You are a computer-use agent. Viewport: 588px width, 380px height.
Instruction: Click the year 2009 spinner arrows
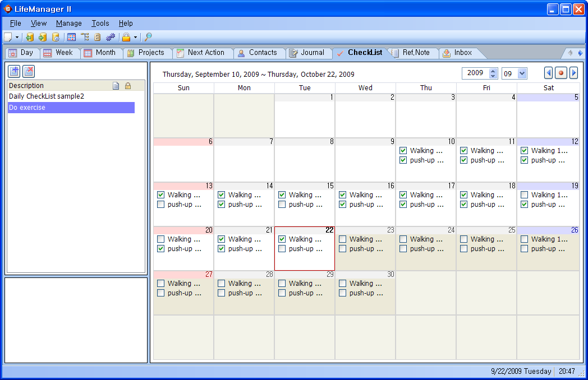tap(493, 73)
